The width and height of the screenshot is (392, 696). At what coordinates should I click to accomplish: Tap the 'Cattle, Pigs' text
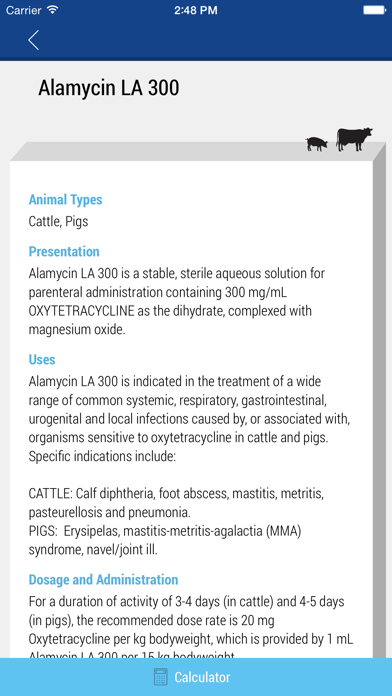[x=59, y=221]
